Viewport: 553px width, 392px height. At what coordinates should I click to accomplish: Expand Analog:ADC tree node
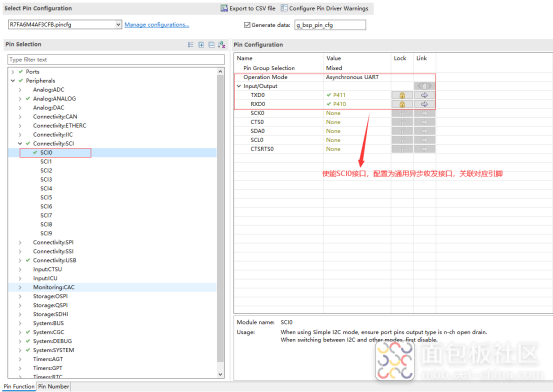coord(20,90)
